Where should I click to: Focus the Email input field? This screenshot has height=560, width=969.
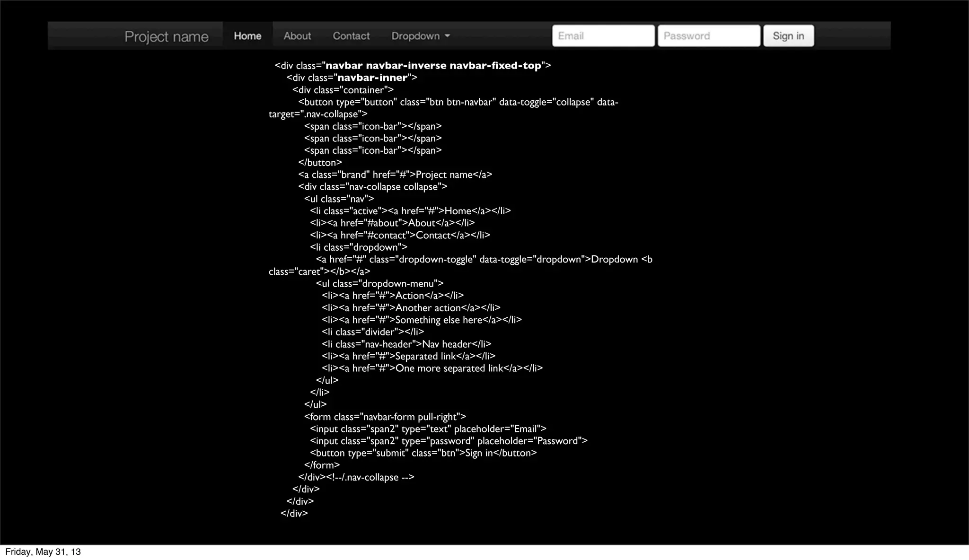pyautogui.click(x=603, y=36)
